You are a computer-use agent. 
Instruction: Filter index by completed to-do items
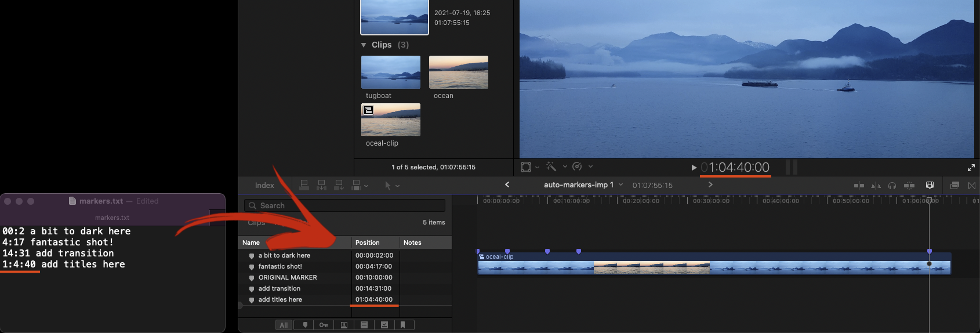(384, 325)
